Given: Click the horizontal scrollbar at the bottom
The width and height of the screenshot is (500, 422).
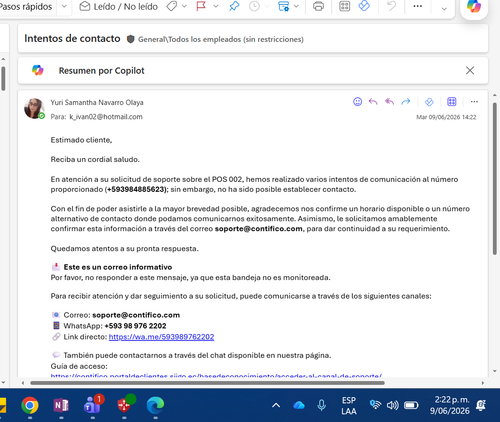Looking at the screenshot, I should [207, 383].
